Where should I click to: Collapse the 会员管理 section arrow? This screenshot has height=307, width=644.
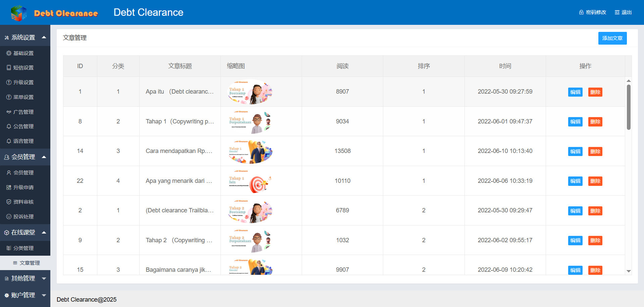[44, 157]
